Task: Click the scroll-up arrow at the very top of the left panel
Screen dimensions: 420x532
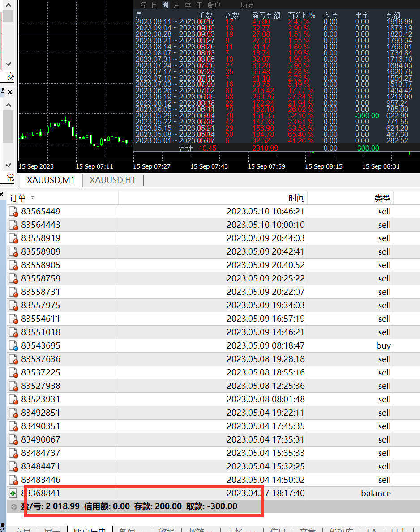Action: (x=8, y=5)
